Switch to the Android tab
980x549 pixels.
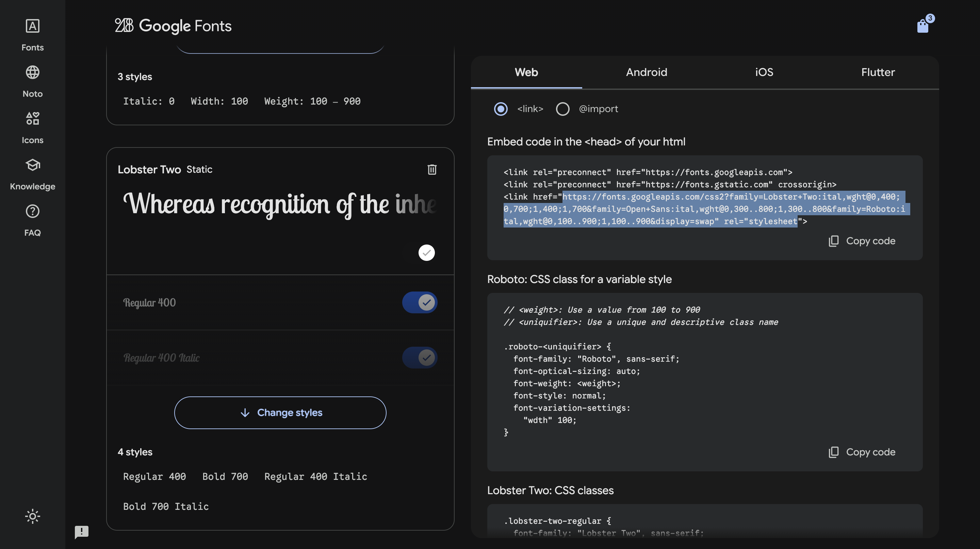pos(647,72)
